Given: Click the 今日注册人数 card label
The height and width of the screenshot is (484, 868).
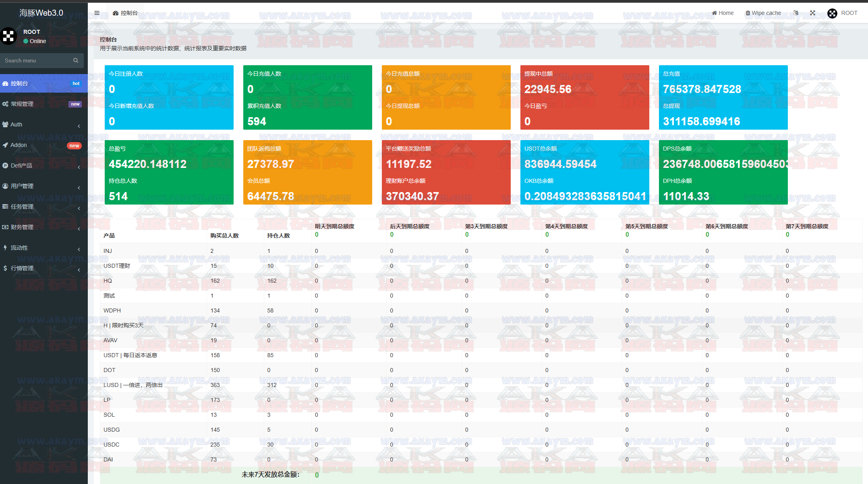Looking at the screenshot, I should pos(126,74).
